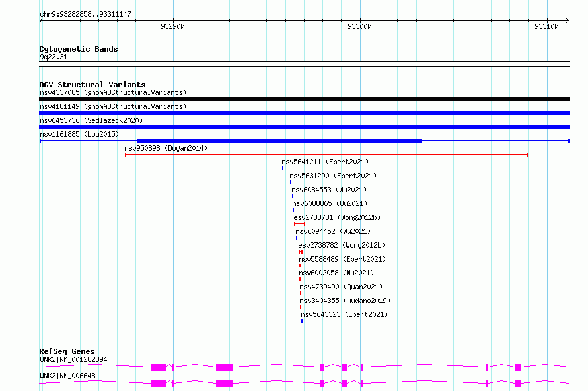
Task: Click the chr9:93282858..93311147 coordinates label
Action: pyautogui.click(x=85, y=14)
